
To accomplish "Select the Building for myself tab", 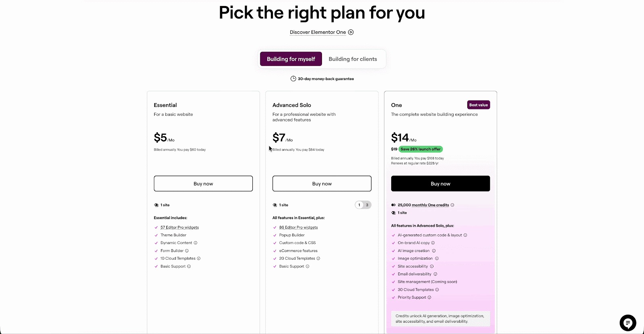I will [x=291, y=59].
